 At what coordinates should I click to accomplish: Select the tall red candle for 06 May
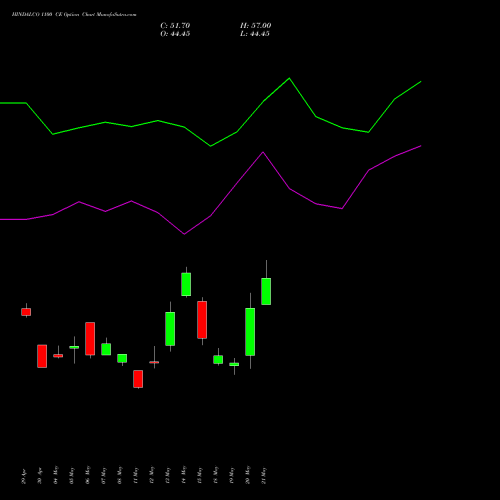[x=90, y=339]
